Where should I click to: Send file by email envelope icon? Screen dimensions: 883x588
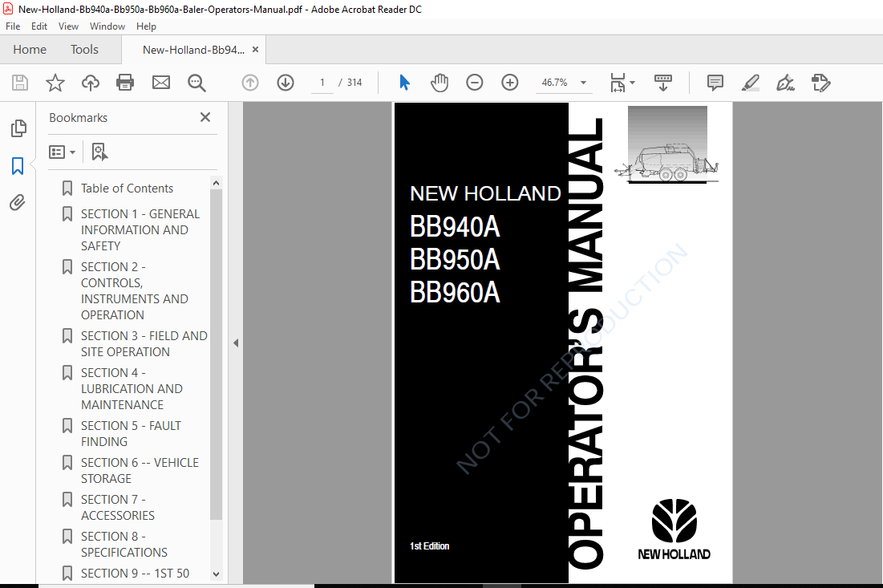click(x=161, y=83)
